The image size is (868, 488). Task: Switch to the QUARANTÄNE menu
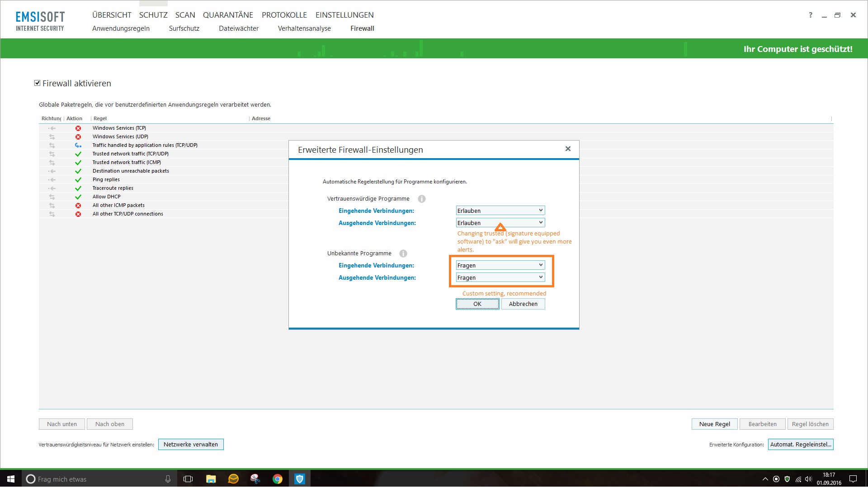pyautogui.click(x=228, y=15)
